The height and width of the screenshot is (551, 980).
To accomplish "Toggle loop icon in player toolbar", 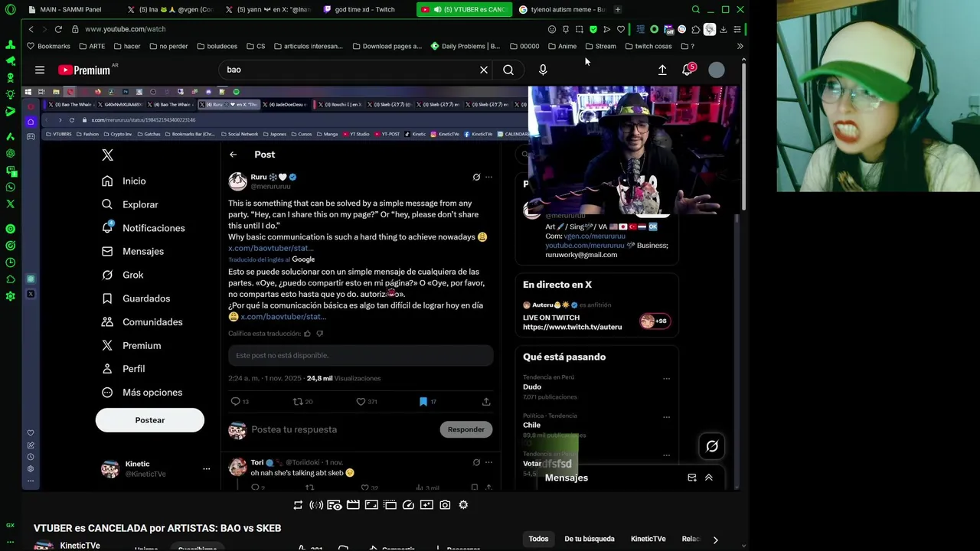I will tap(298, 505).
